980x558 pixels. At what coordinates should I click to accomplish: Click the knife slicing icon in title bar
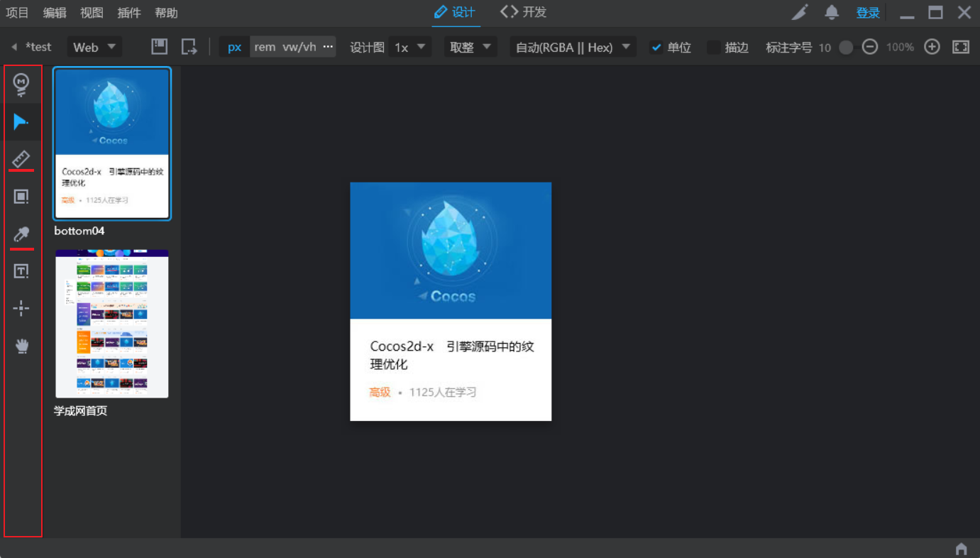[x=800, y=12]
